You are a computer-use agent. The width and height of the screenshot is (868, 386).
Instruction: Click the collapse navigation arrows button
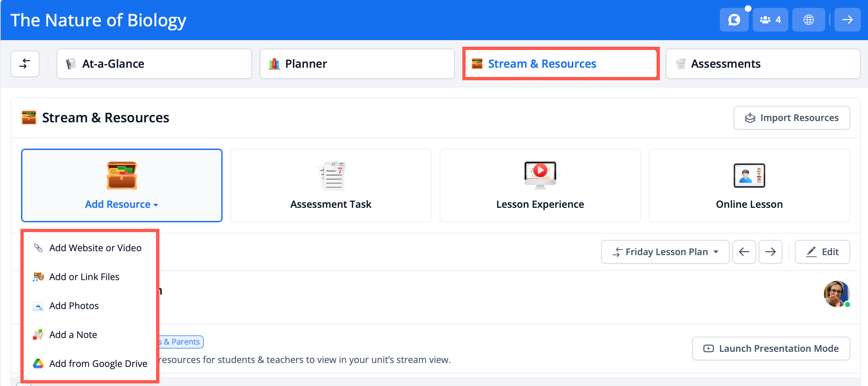(x=25, y=63)
